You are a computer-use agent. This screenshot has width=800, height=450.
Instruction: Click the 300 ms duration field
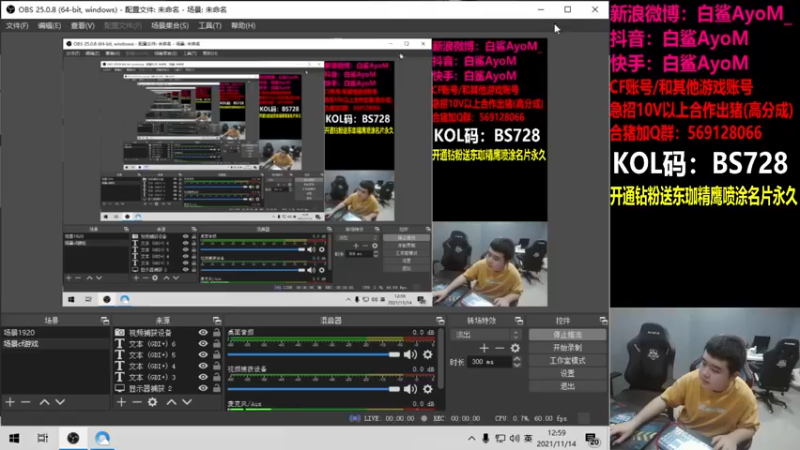tap(490, 362)
